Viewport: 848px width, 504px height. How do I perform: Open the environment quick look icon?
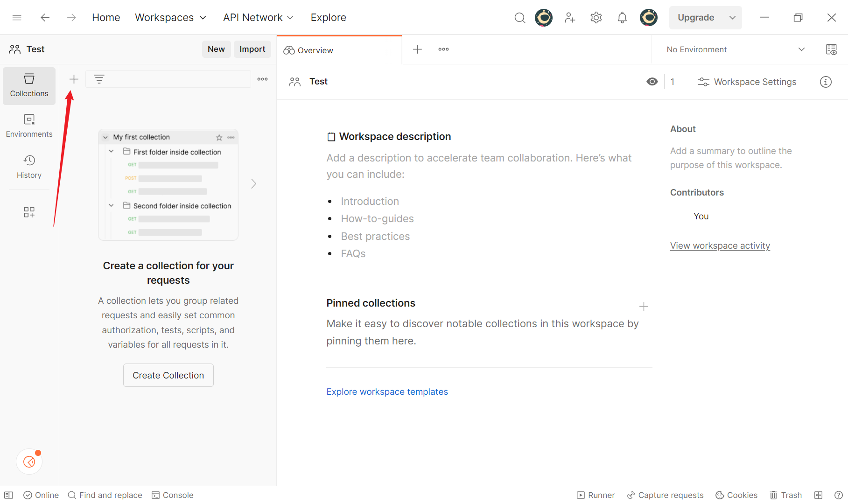pyautogui.click(x=831, y=49)
